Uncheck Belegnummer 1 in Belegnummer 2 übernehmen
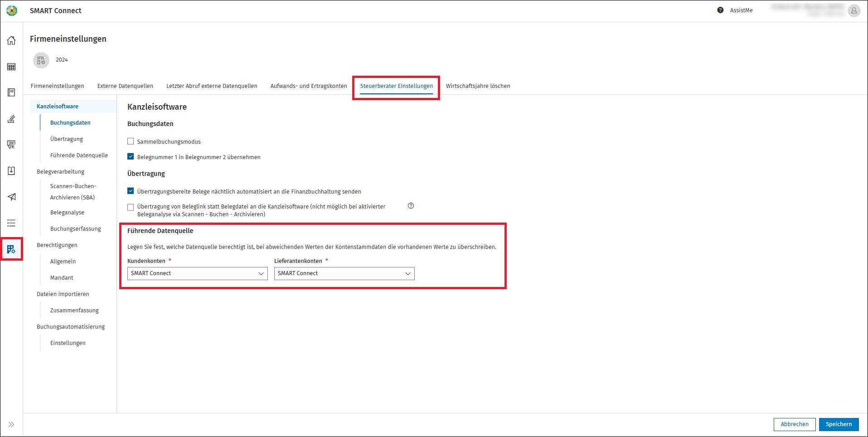868x437 pixels. [131, 156]
